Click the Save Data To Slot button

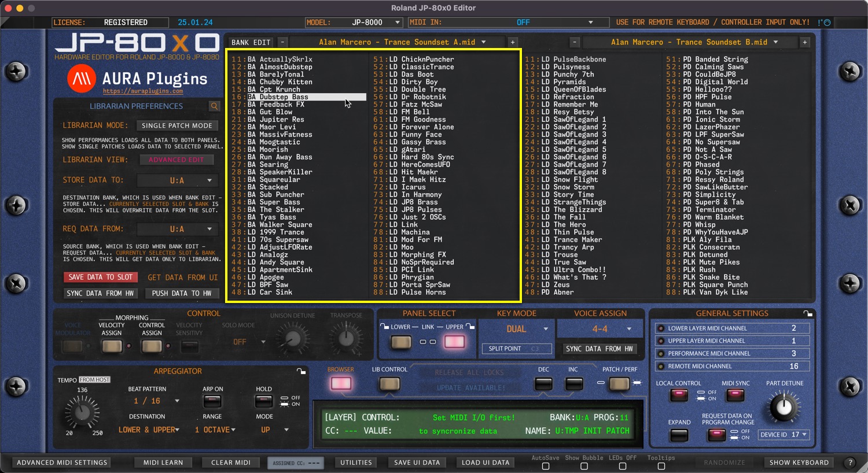point(100,278)
